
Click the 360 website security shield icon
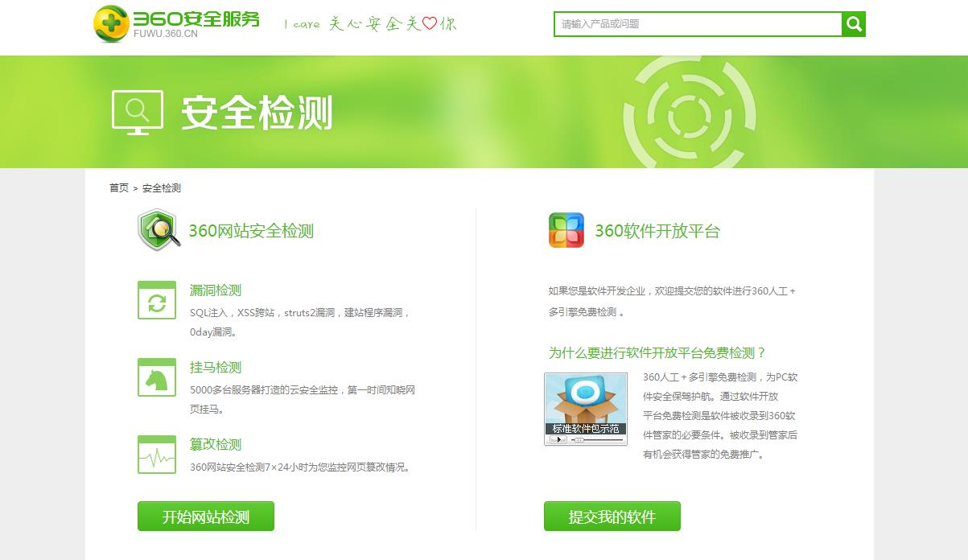tap(159, 230)
